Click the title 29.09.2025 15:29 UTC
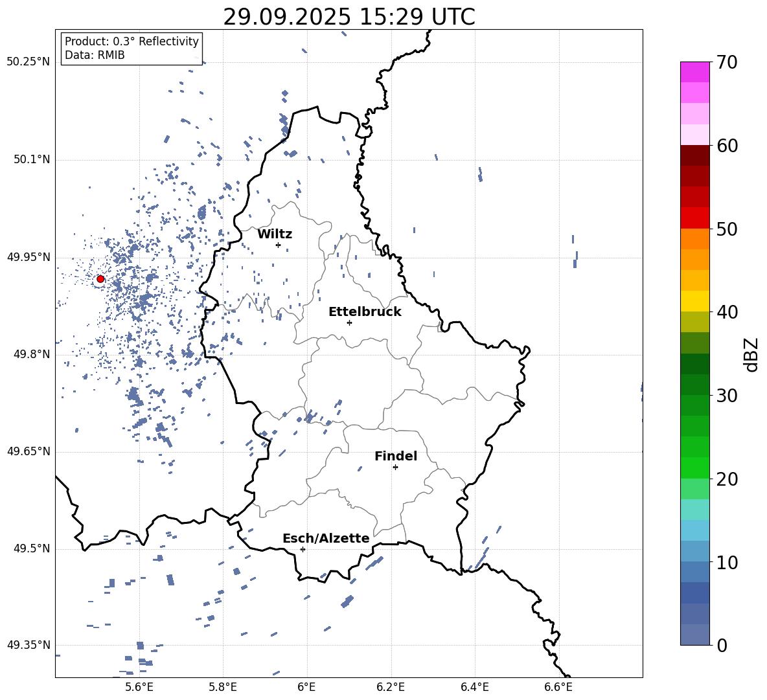767x700 pixels. 349,17
